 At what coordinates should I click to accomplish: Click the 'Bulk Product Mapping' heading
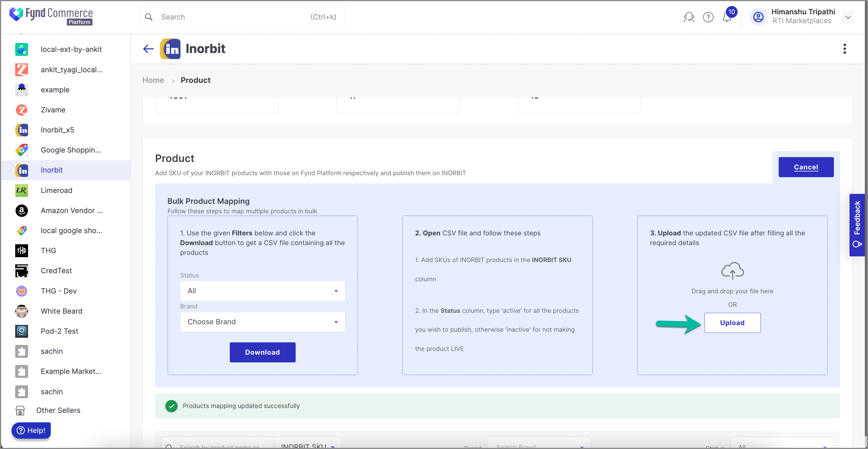[x=208, y=201]
